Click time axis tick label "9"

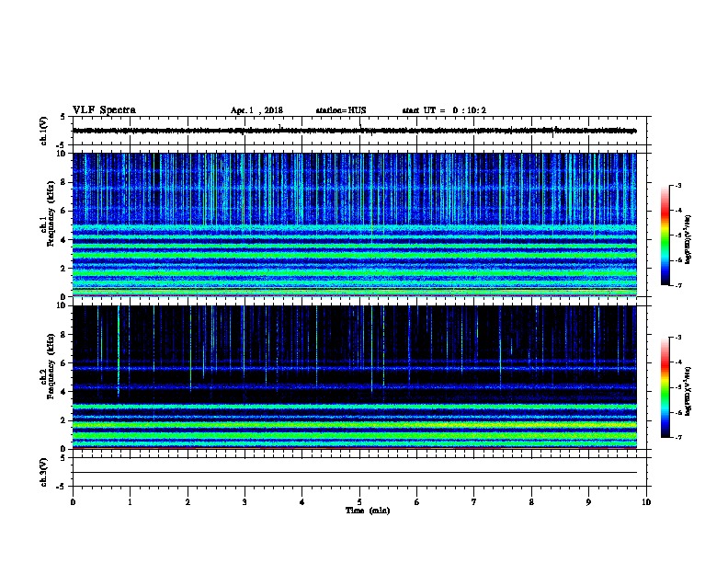point(588,502)
